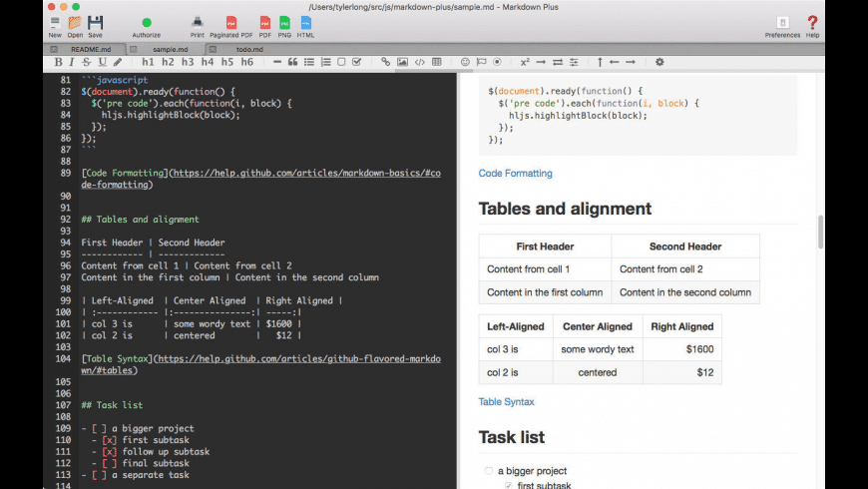Apply heading level h2 from toolbar
Viewport: 868px width, 489px height.
(x=168, y=62)
